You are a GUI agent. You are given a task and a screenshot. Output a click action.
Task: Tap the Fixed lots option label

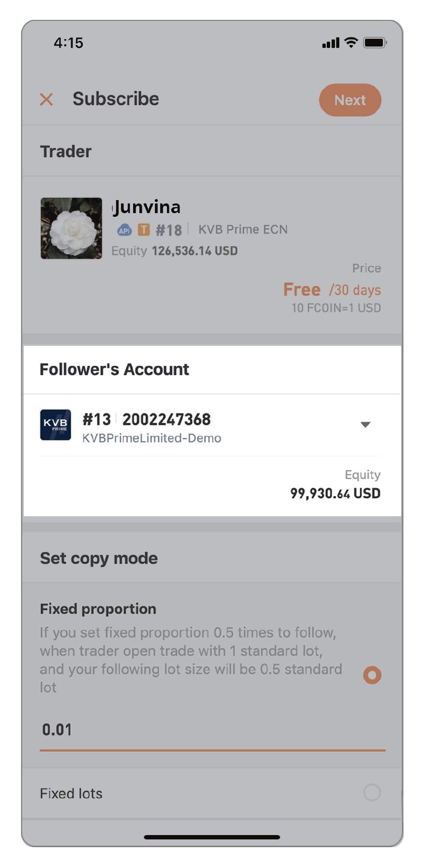point(71,793)
